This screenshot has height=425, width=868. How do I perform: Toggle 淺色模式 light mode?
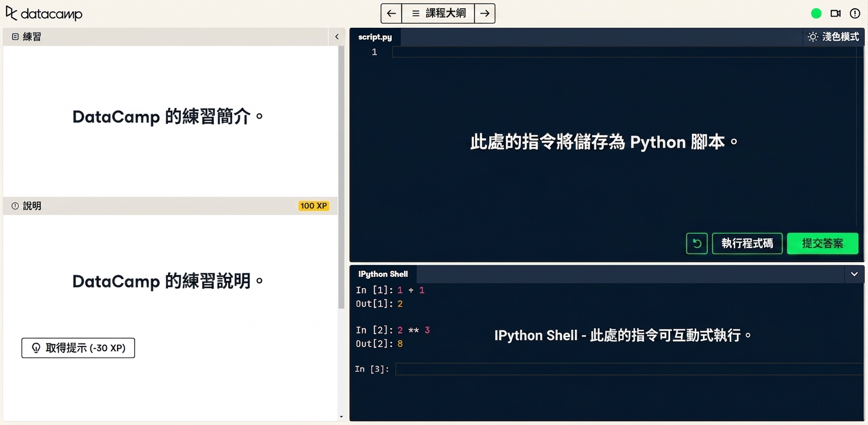(x=833, y=37)
